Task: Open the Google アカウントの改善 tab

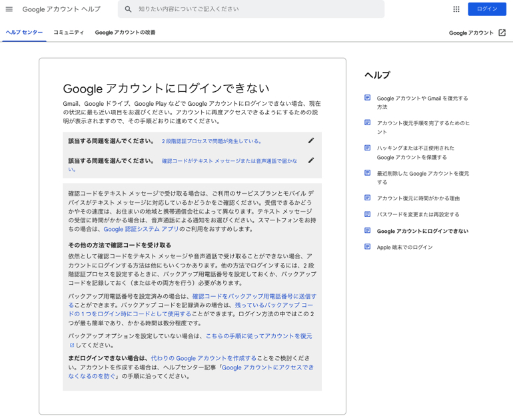Action: pos(125,33)
